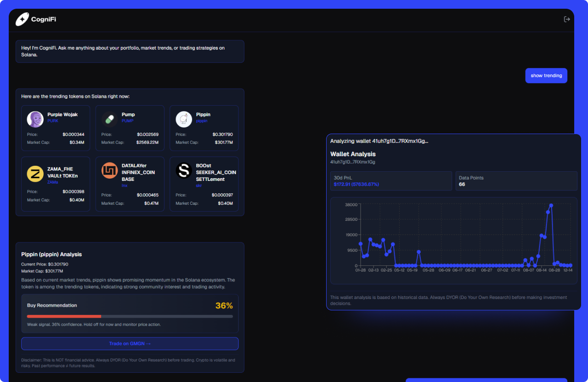
Task: Click the Pippin token avatar
Action: [x=184, y=119]
